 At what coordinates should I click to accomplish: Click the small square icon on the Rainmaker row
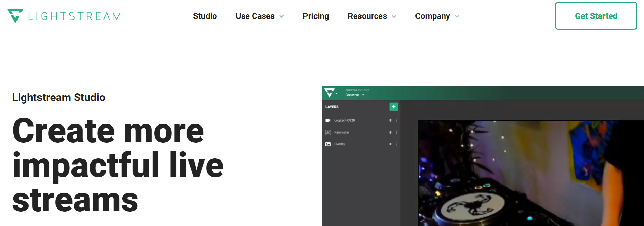coord(390,132)
